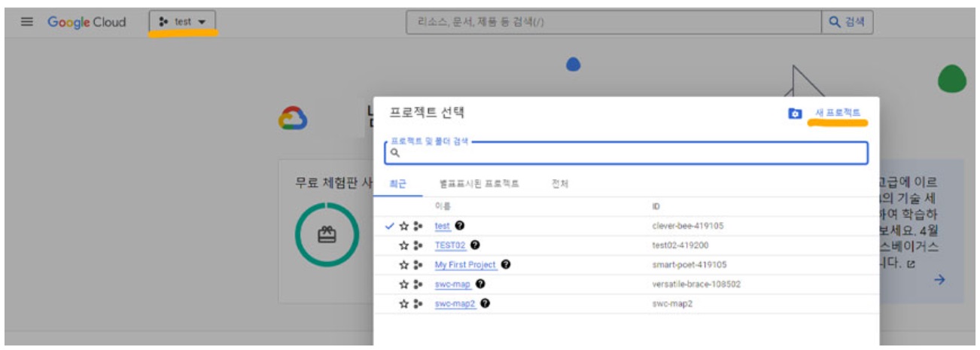Star the swc-map project
The width and height of the screenshot is (980, 350).
(403, 285)
